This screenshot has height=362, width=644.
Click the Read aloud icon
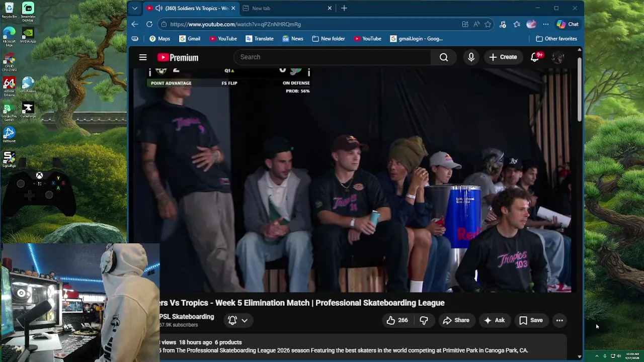coord(476,24)
